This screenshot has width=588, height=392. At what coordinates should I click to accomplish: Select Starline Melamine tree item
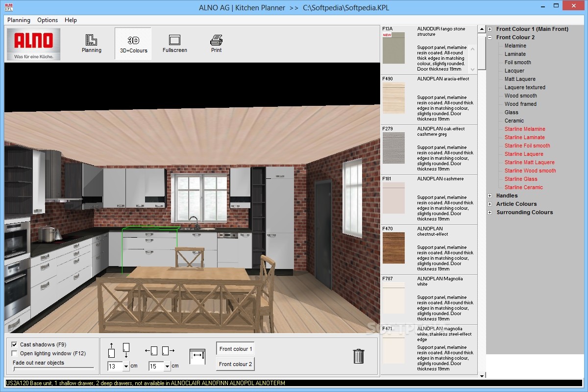click(525, 129)
